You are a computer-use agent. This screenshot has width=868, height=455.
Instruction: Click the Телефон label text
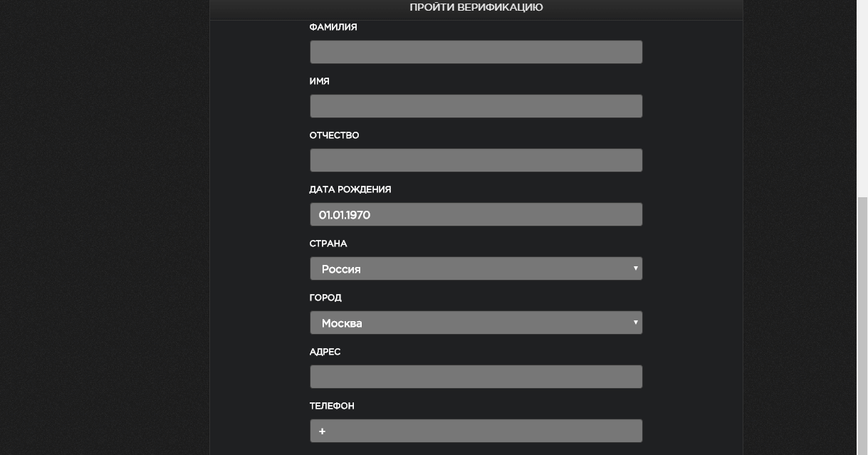(332, 406)
